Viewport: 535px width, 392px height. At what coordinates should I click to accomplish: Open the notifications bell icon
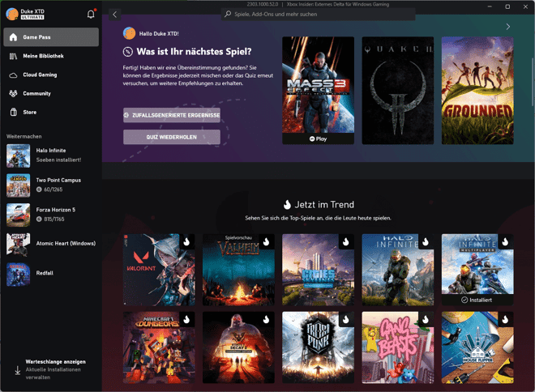click(x=91, y=14)
